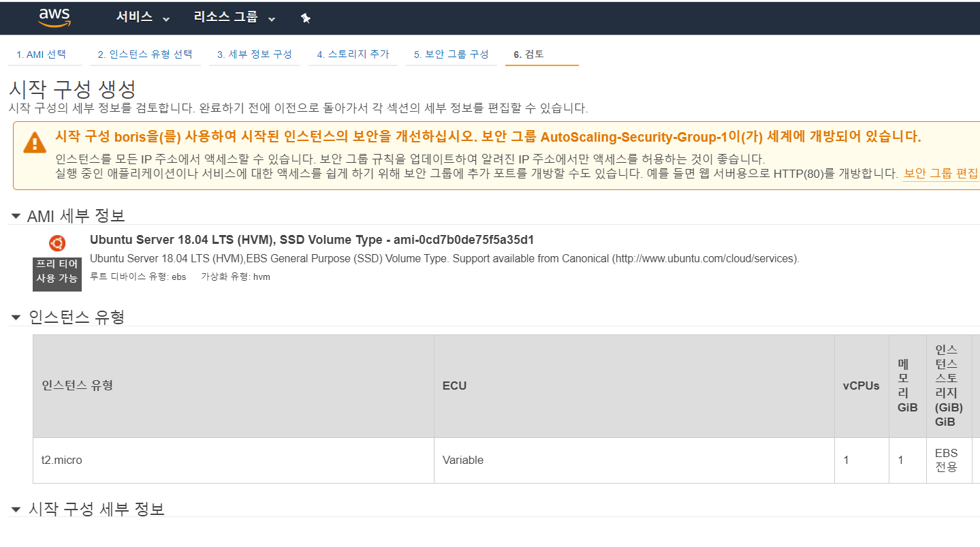Click the Ubuntu Server 18.04 LTS AMI title
980x547 pixels.
point(312,240)
